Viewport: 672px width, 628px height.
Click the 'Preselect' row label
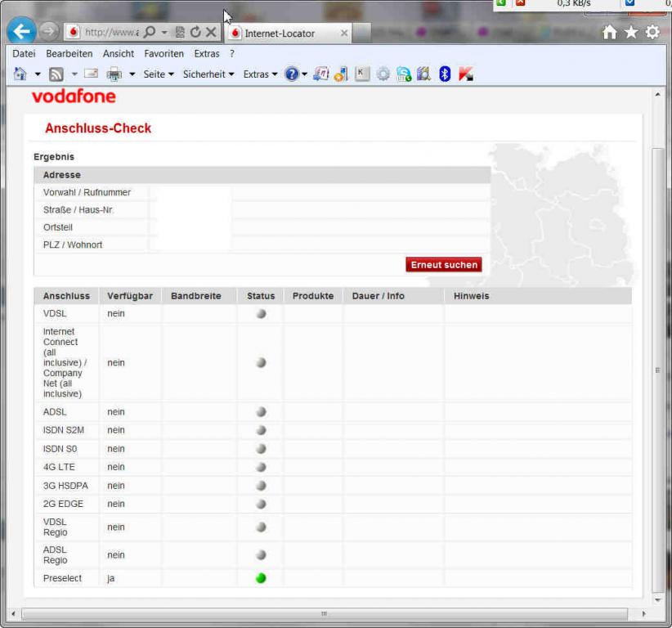click(x=62, y=578)
